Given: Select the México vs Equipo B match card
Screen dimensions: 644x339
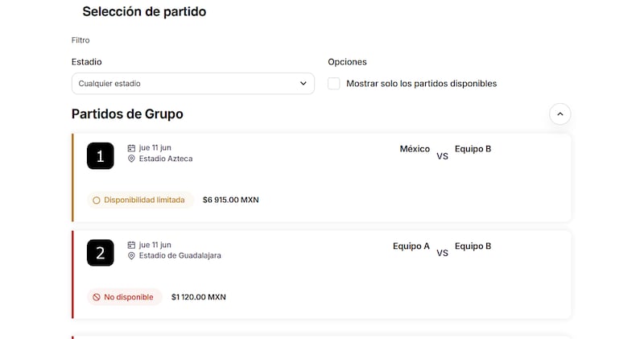Looking at the screenshot, I should (322, 177).
